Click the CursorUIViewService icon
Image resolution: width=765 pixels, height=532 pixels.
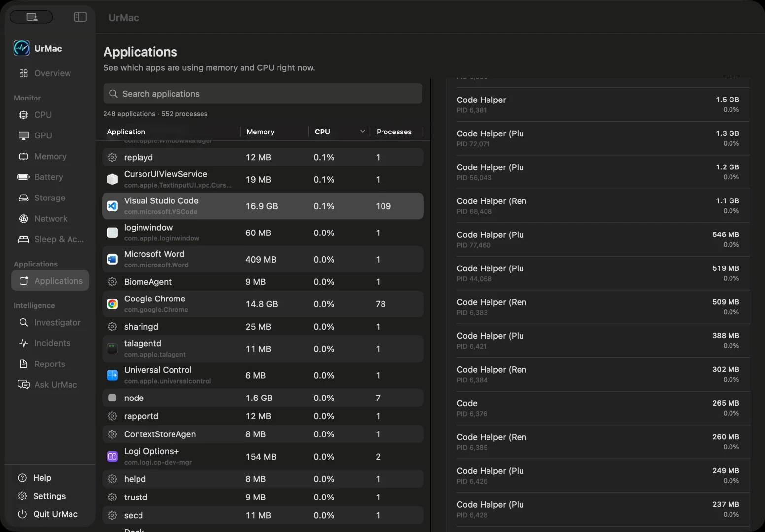[112, 179]
